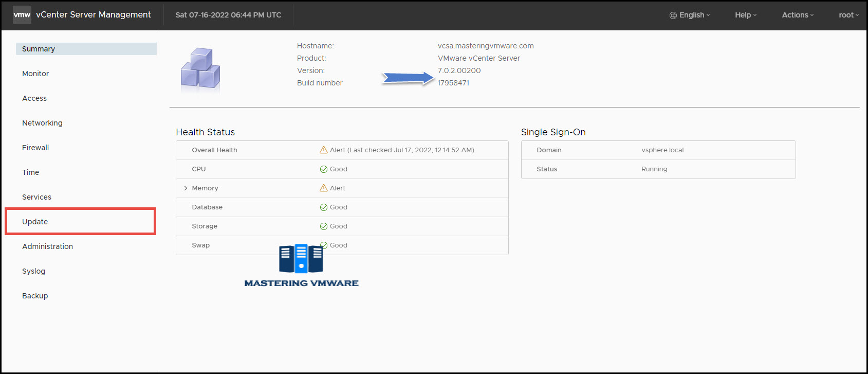This screenshot has height=374, width=868.
Task: Click the vmw logo in header
Action: 22,15
